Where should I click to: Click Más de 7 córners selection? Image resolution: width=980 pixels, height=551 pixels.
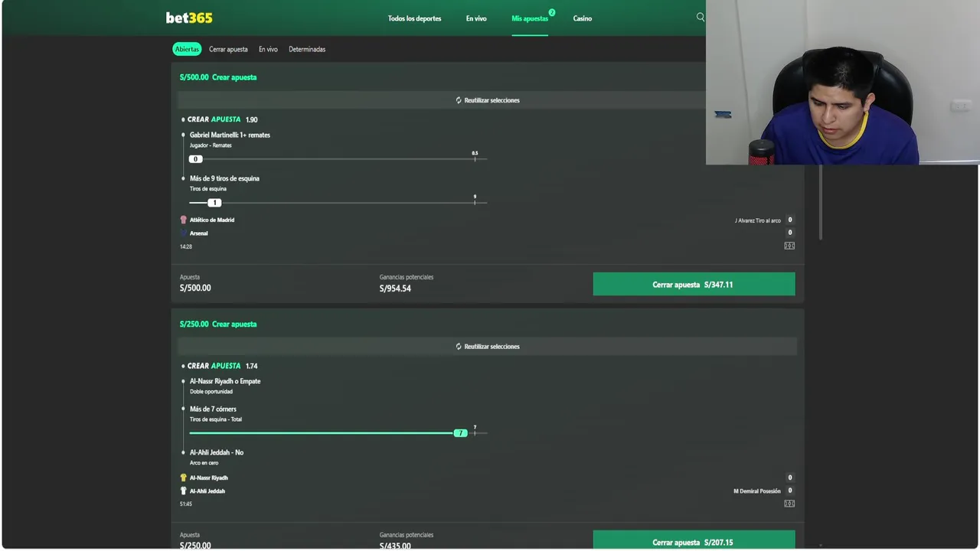click(213, 409)
